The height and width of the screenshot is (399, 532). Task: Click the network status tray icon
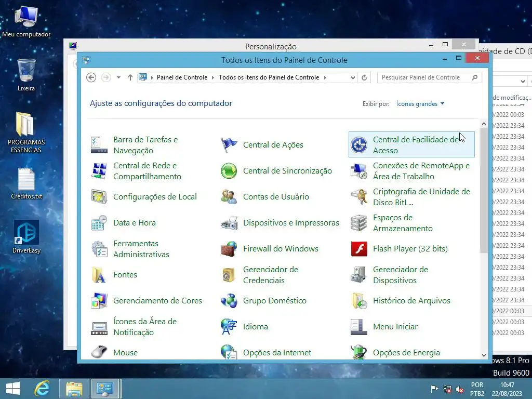pos(447,389)
